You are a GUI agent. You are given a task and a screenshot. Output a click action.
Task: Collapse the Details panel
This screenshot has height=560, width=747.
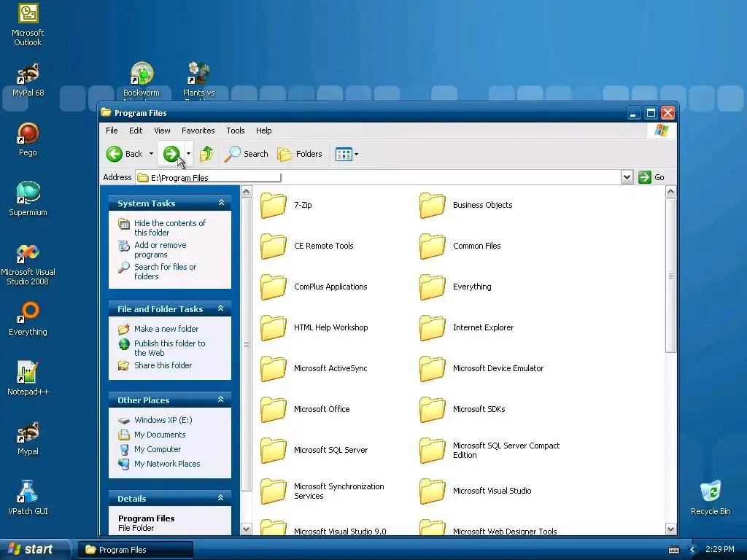pyautogui.click(x=220, y=498)
